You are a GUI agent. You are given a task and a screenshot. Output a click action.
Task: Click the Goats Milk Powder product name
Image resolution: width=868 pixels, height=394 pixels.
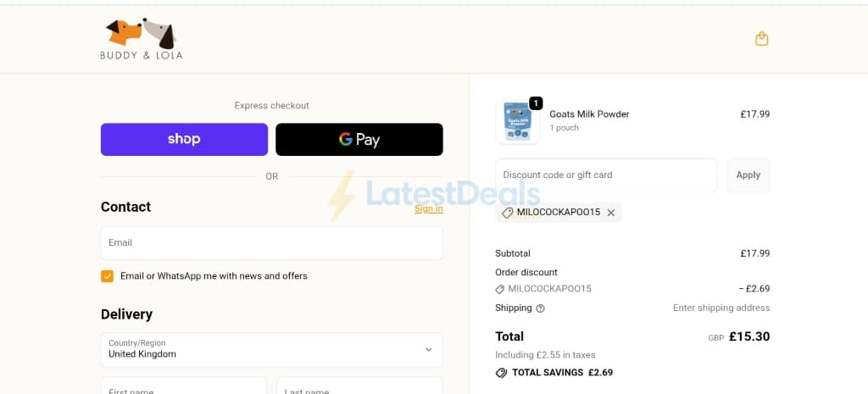[590, 114]
